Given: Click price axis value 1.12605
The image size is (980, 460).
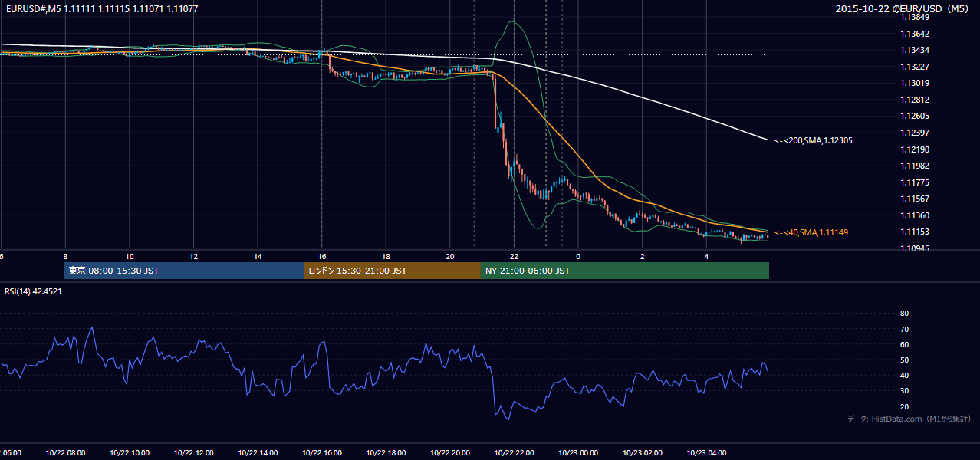Looking at the screenshot, I should coord(915,116).
